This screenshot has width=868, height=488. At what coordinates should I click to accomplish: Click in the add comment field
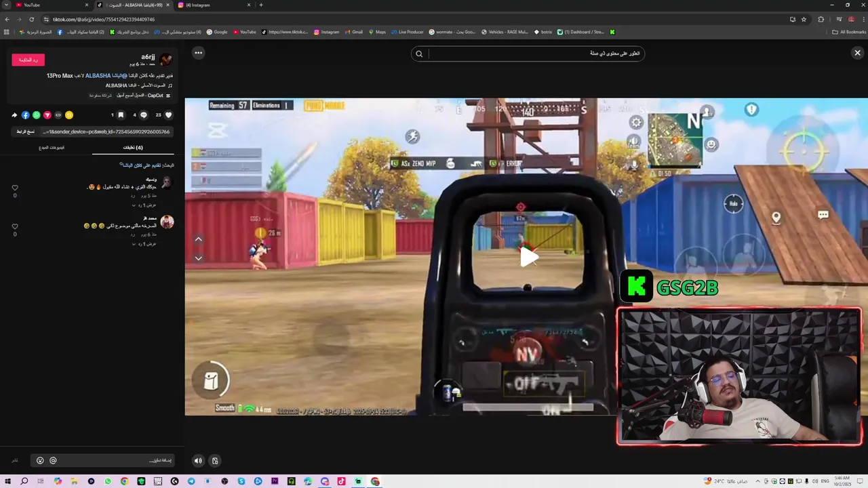102,461
